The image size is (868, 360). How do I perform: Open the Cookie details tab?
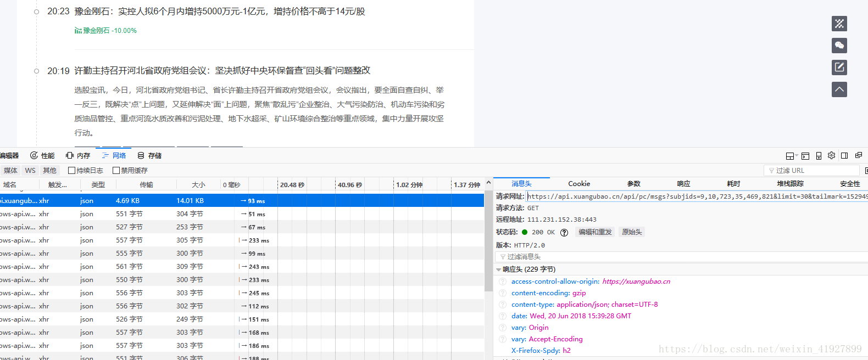579,184
